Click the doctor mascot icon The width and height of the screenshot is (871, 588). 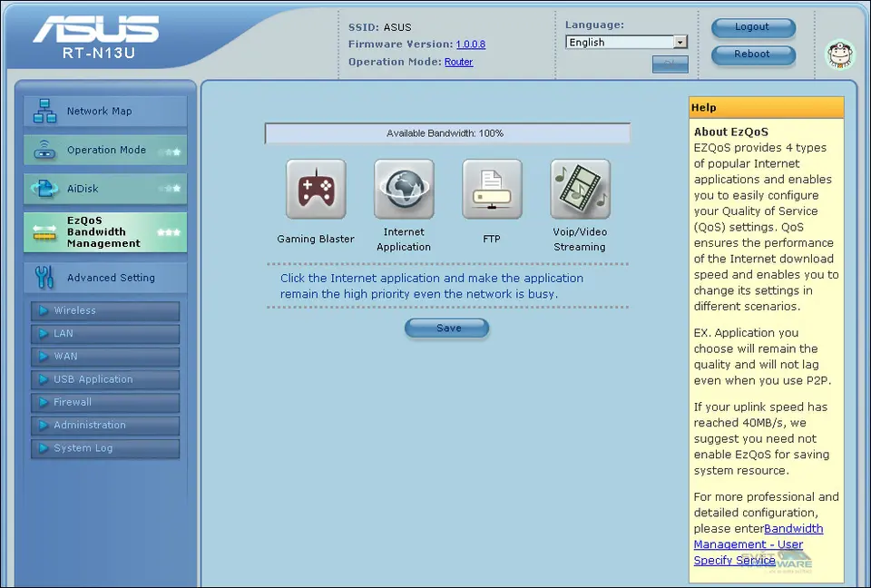pyautogui.click(x=840, y=54)
